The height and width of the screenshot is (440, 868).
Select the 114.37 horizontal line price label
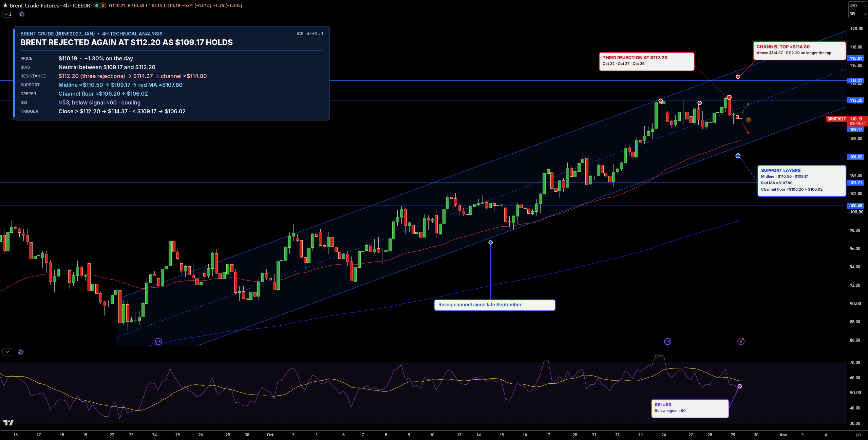tap(856, 81)
